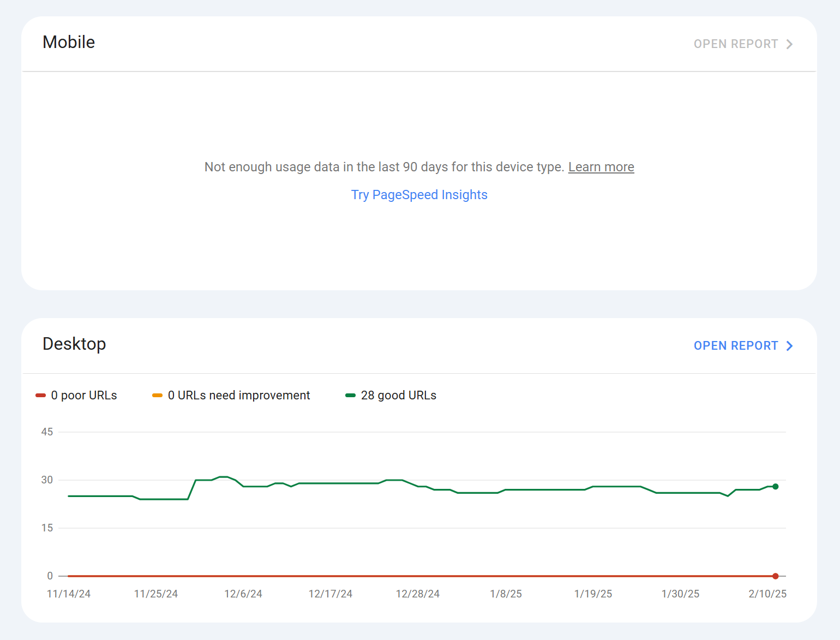Screen dimensions: 840x640
Task: Click the 30 y-axis value
Action: [47, 480]
